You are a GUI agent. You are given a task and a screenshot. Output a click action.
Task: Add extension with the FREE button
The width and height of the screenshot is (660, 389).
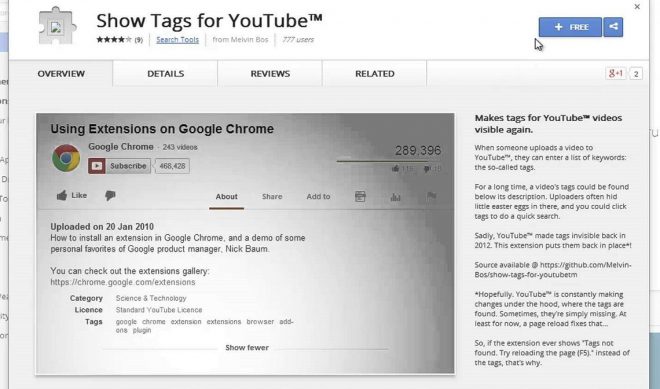(570, 27)
